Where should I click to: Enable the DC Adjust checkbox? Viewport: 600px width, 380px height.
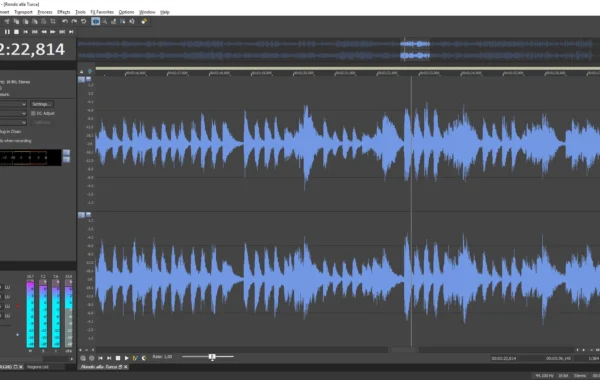[x=33, y=113]
